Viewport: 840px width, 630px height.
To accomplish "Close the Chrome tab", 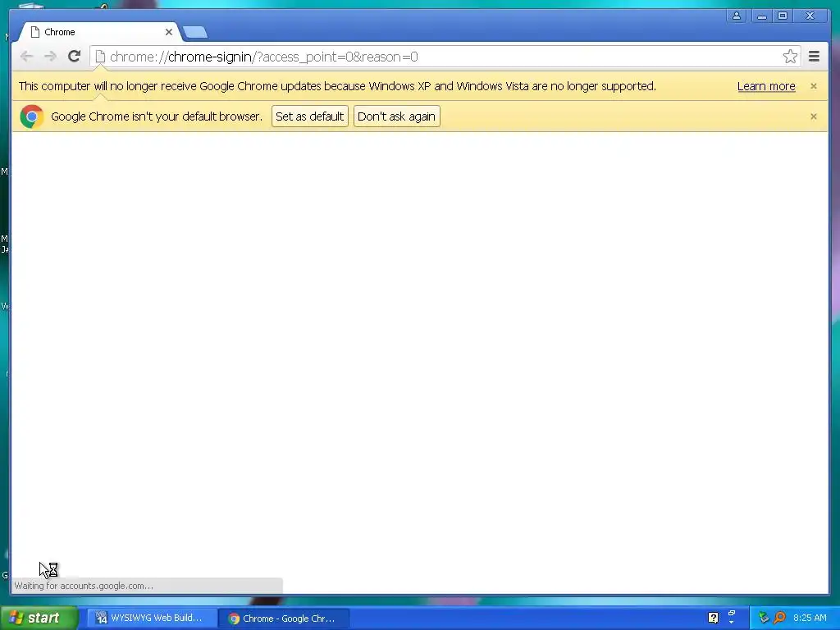I will [169, 32].
